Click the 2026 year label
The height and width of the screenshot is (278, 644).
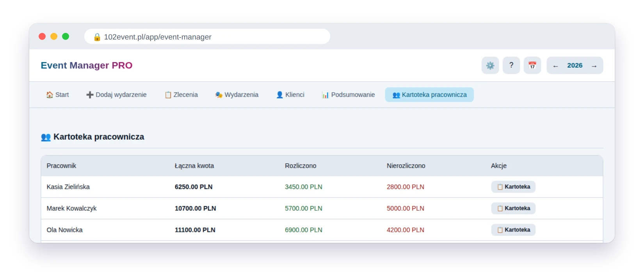tap(575, 66)
